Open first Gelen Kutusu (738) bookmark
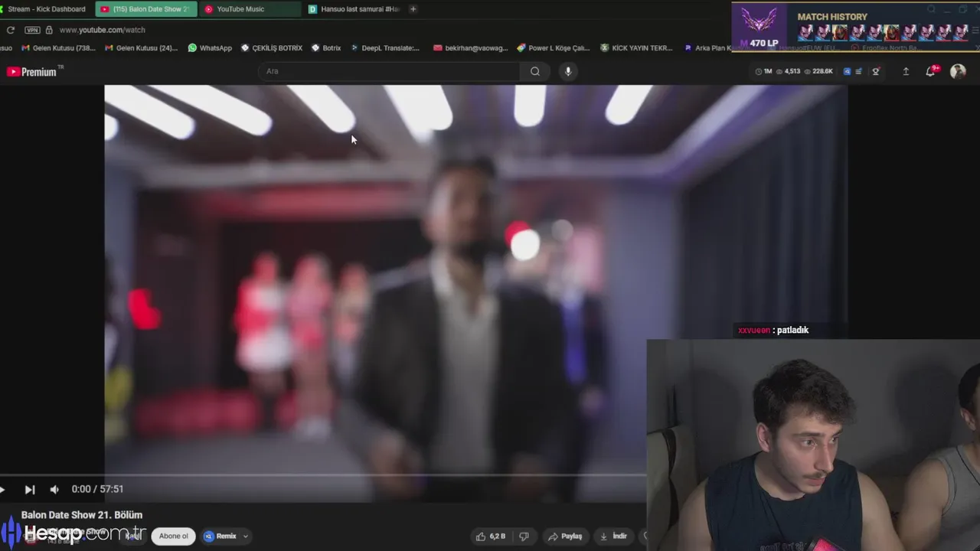Screen dimensions: 980x551 (58, 48)
